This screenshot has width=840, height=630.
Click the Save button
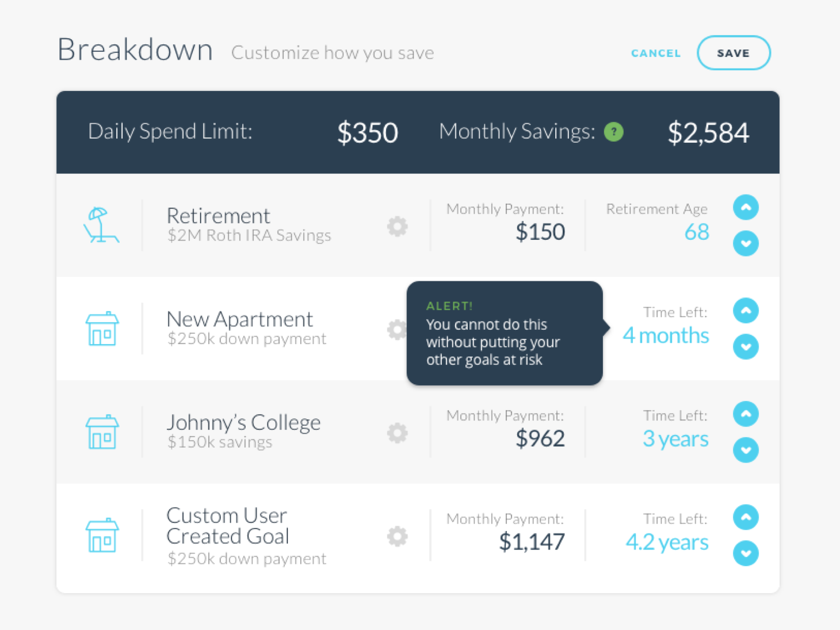pos(734,53)
